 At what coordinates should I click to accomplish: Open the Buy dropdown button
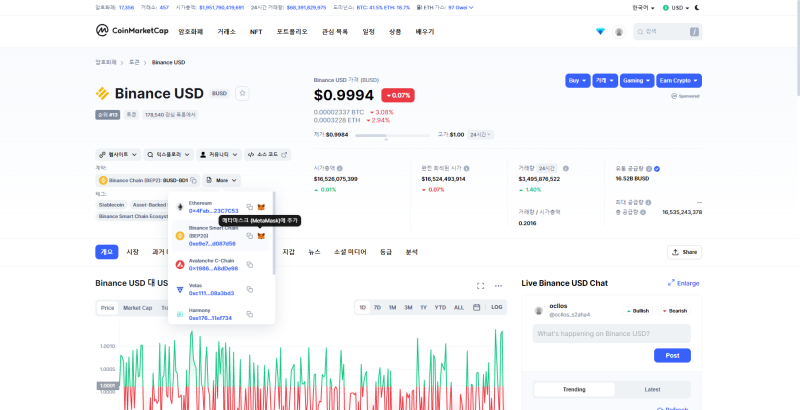click(x=578, y=81)
